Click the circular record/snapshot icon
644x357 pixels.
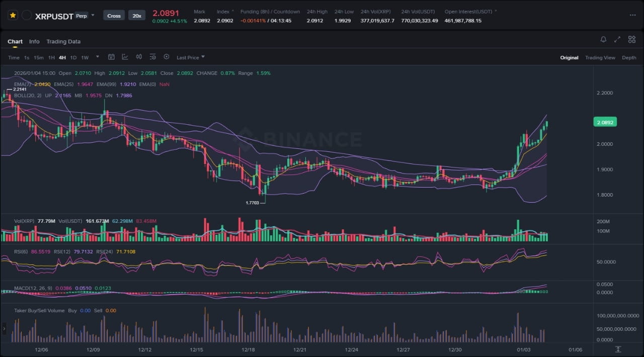pyautogui.click(x=167, y=57)
